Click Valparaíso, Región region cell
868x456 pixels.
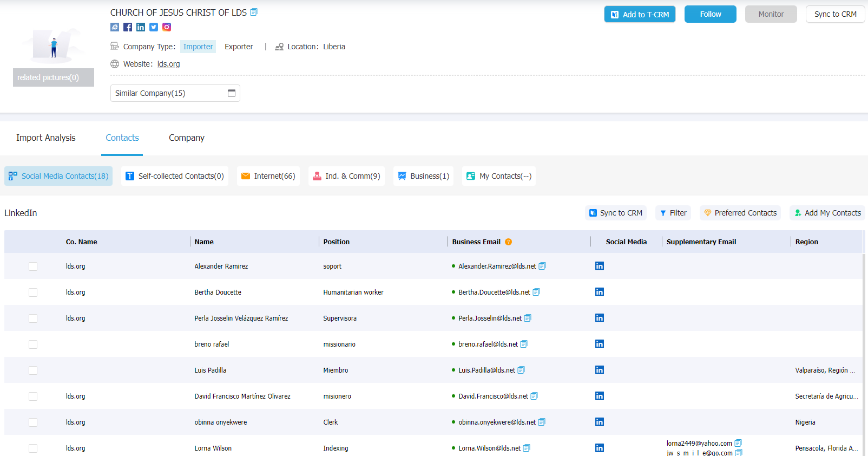click(x=825, y=370)
